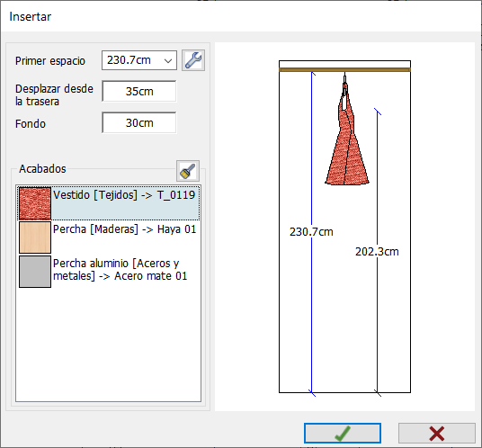Confirm with the green checkmark button
The width and height of the screenshot is (482, 448).
pos(343,434)
